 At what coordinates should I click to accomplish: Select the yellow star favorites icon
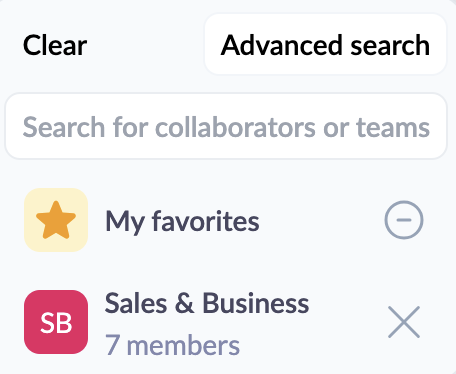tap(56, 220)
